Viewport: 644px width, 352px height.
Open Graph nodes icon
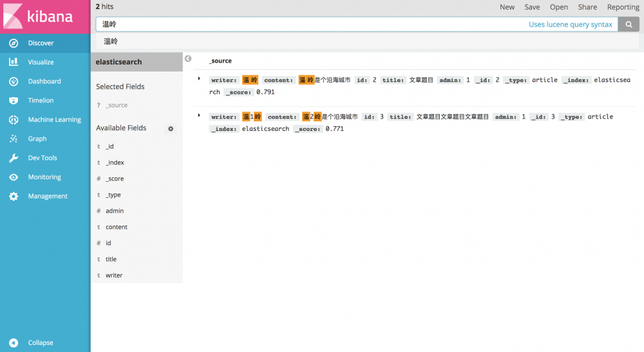(14, 139)
